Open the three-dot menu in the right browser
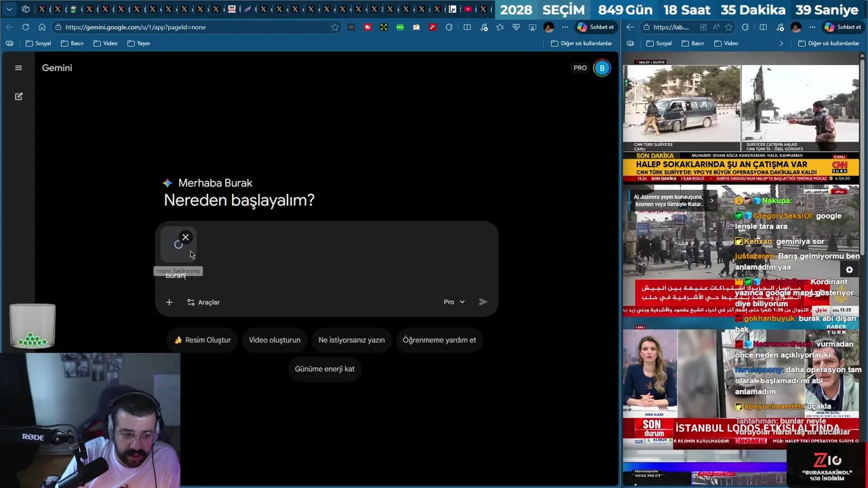The image size is (868, 488). coord(812,27)
